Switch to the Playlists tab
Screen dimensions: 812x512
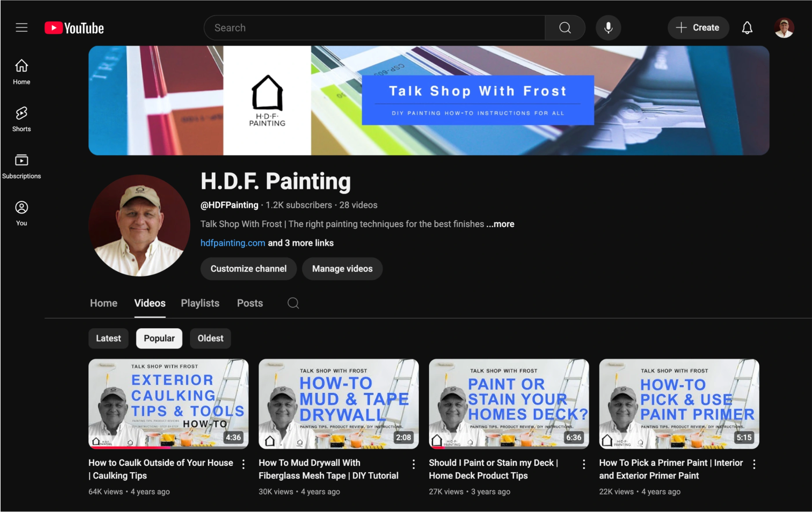(x=200, y=303)
